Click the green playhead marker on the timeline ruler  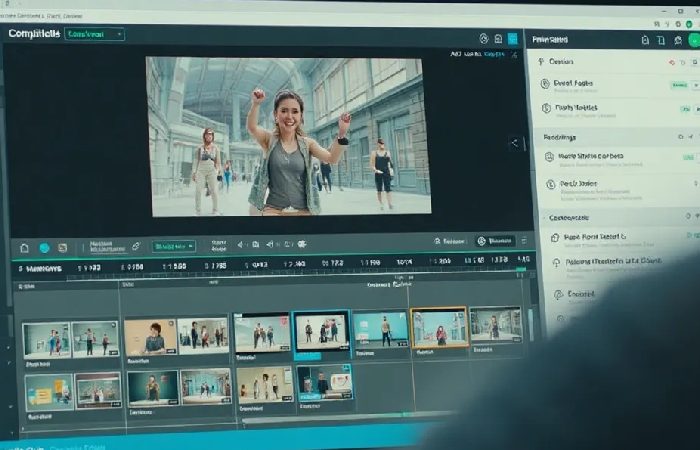[x=521, y=269]
